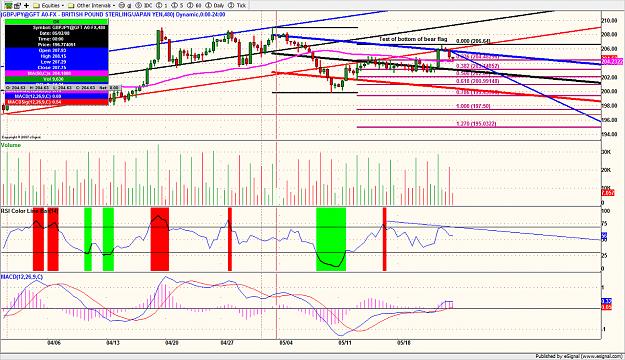Viewport: 625px width, 360px height.
Task: Click the Volume pane label
Action: pyautogui.click(x=11, y=145)
